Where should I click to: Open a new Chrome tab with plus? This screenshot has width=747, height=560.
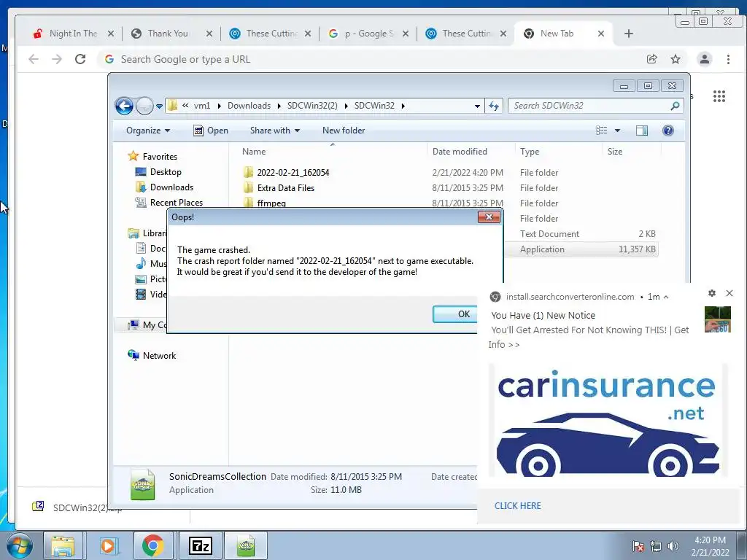click(628, 34)
